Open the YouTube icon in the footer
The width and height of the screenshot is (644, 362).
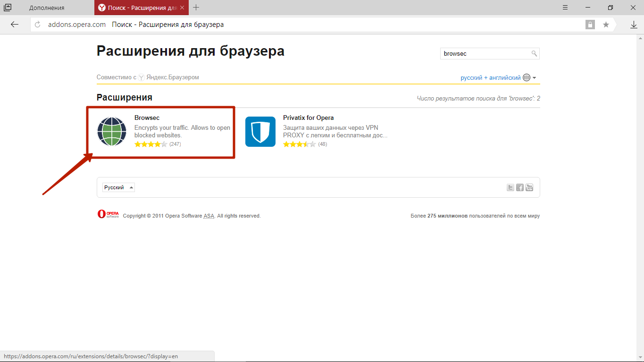pos(529,187)
